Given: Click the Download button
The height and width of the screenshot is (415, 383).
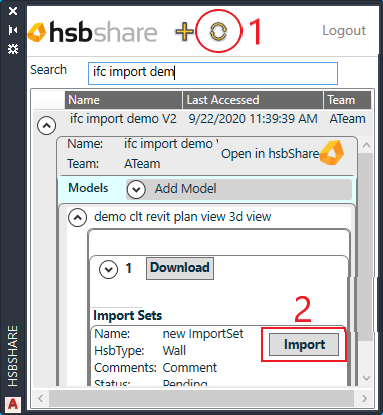Looking at the screenshot, I should tap(180, 268).
